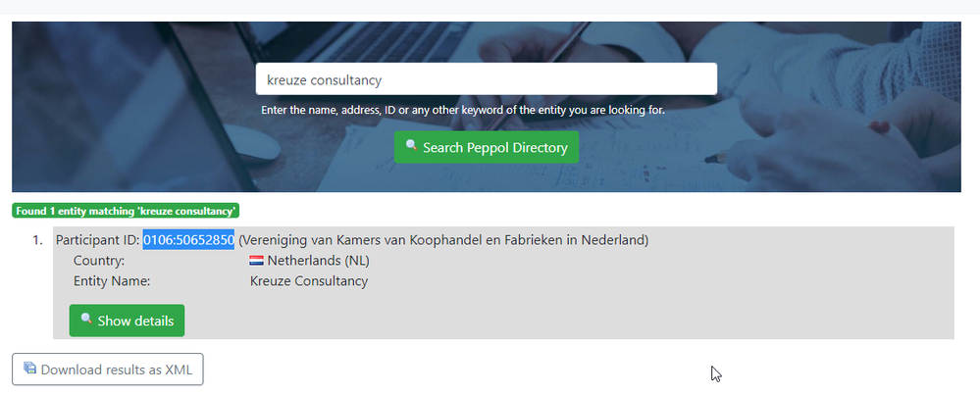Download results as XML
This screenshot has height=395, width=980.
click(x=108, y=370)
